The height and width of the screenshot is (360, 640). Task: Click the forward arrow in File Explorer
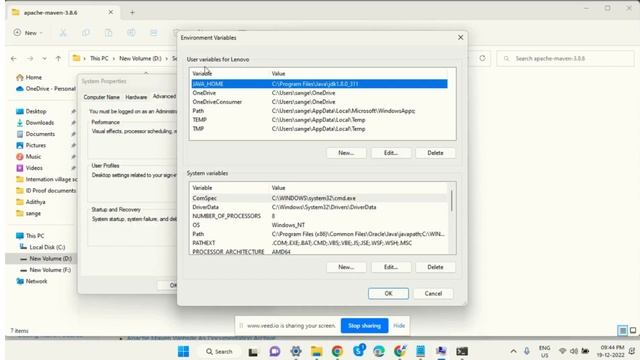point(30,59)
